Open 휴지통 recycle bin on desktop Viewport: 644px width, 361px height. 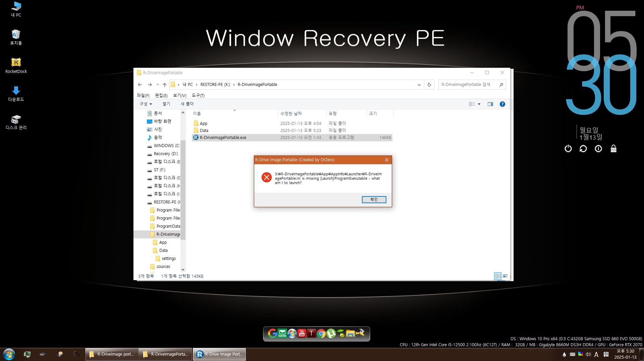coord(16,37)
